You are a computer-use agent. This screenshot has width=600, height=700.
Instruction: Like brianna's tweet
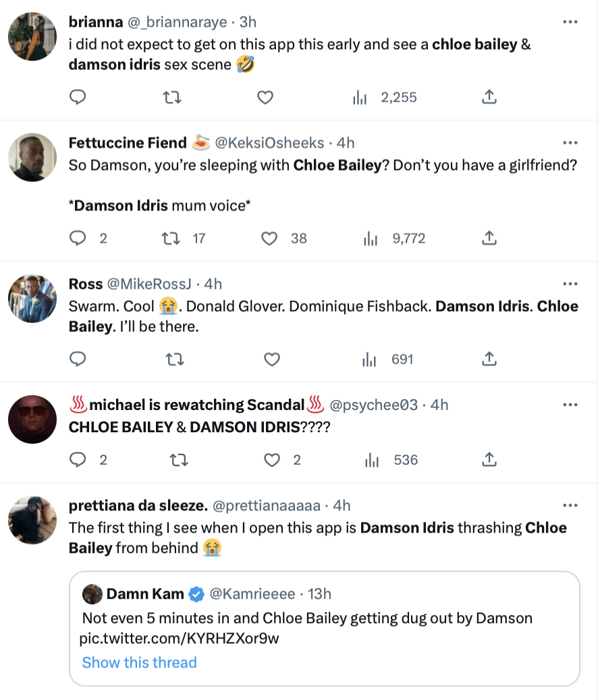click(265, 97)
